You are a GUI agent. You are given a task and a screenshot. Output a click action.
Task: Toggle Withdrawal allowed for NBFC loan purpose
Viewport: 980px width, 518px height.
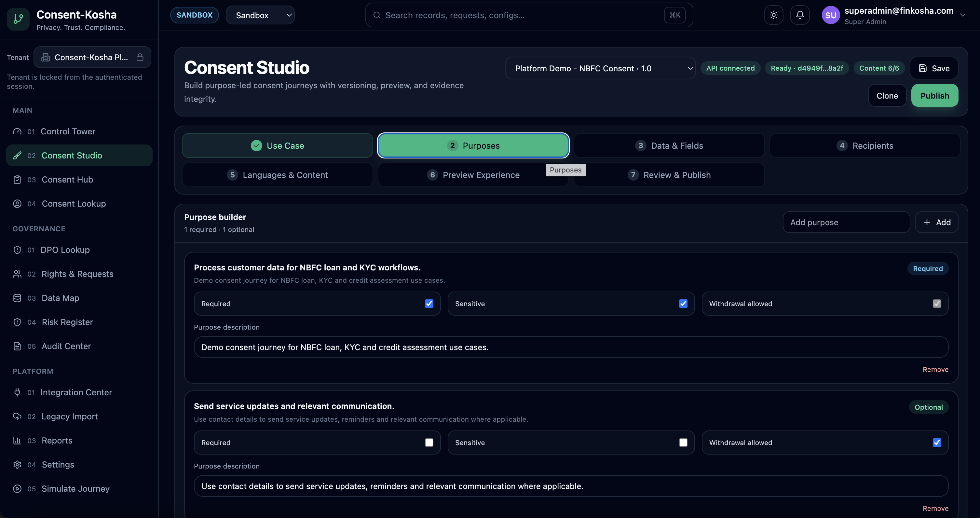937,304
